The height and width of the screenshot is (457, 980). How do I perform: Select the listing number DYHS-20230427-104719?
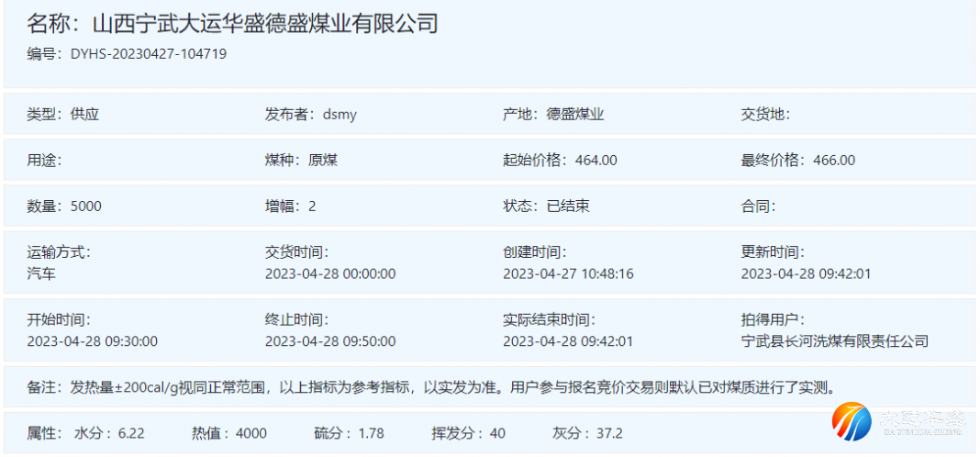pyautogui.click(x=149, y=54)
